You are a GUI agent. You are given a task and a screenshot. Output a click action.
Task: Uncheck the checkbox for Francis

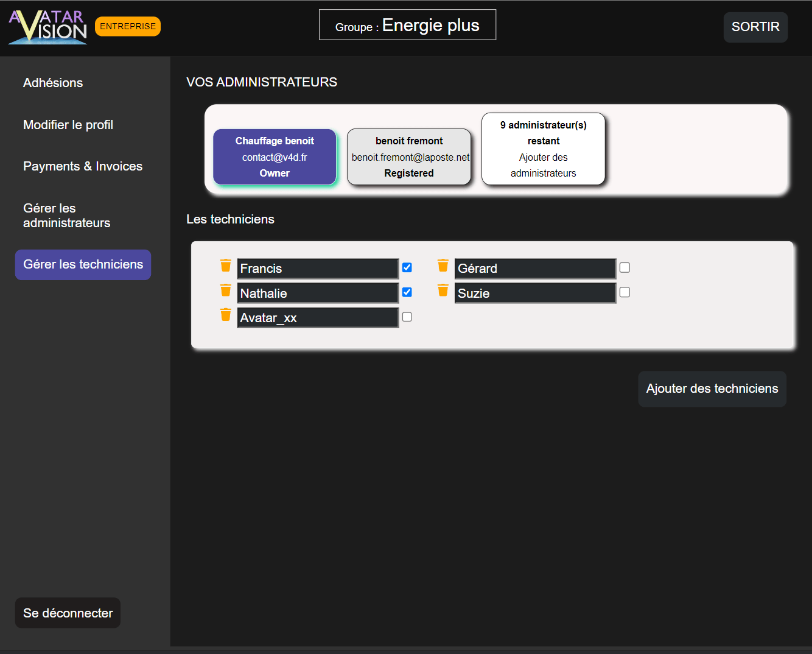(407, 267)
